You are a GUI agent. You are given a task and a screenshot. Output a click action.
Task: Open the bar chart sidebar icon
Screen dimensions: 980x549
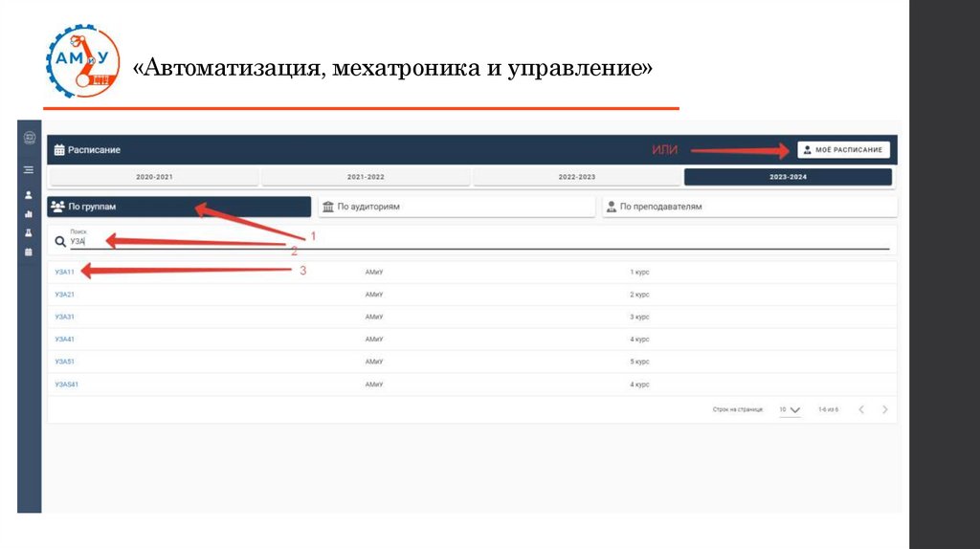[x=29, y=214]
